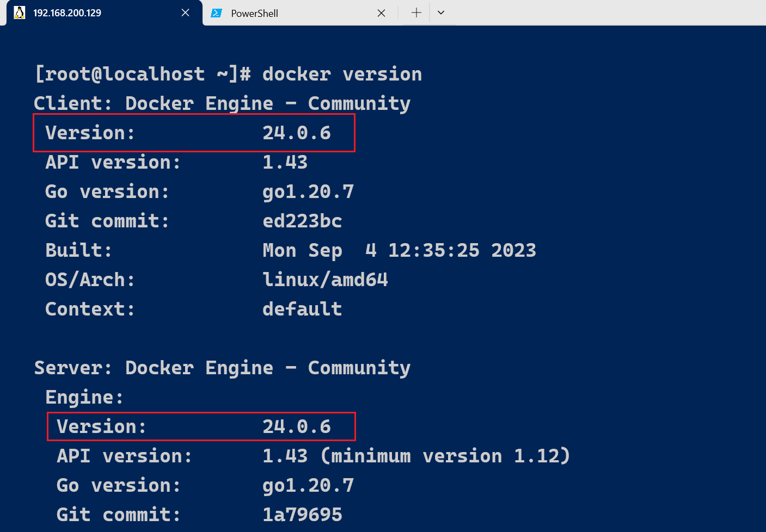
Task: Close the PowerShell tab
Action: coord(381,13)
